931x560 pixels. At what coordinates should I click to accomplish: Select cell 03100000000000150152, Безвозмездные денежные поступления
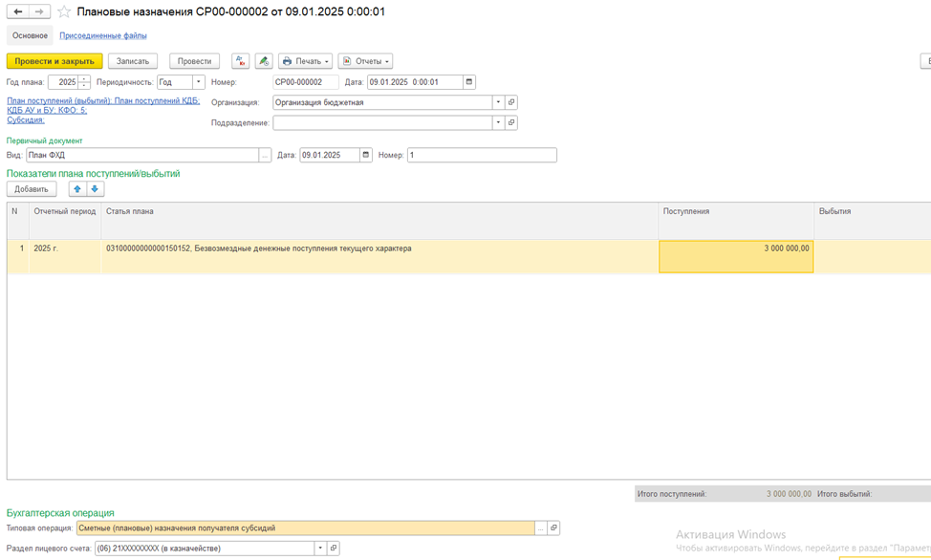[379, 256]
